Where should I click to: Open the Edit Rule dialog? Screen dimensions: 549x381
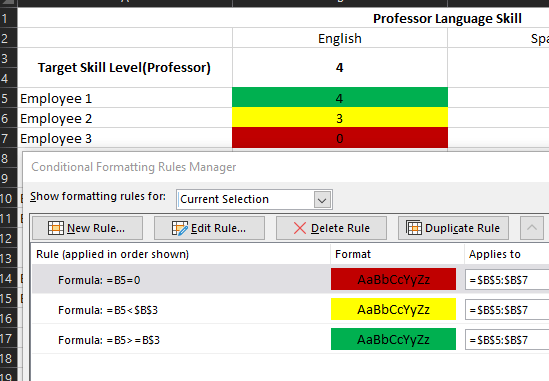(209, 228)
